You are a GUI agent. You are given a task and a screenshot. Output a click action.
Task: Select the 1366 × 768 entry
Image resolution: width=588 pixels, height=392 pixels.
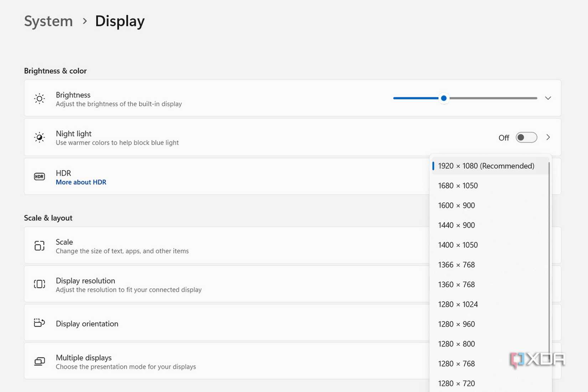[490, 265]
